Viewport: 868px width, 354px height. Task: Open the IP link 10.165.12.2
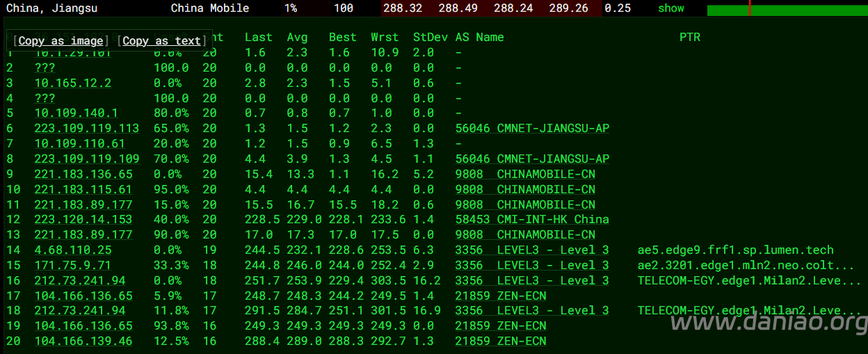[72, 83]
